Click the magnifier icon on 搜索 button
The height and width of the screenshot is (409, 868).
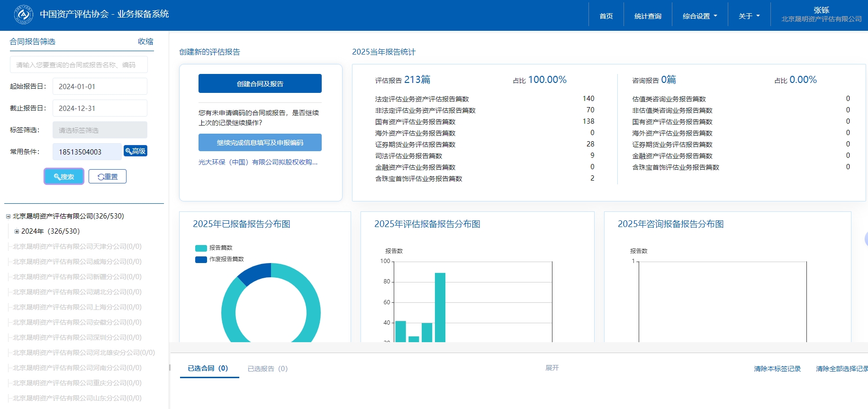57,177
